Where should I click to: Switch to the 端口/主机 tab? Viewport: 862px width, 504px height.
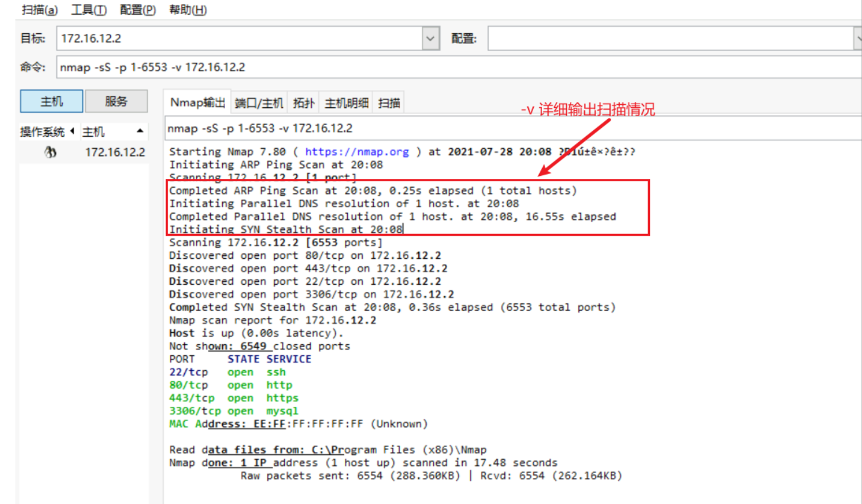tap(259, 103)
